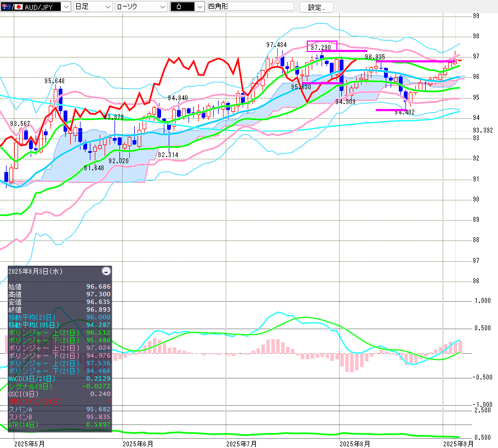Image resolution: width=498 pixels, height=448 pixels.
Task: Click the Bollinger upper value 97.024
Action: pos(99,348)
